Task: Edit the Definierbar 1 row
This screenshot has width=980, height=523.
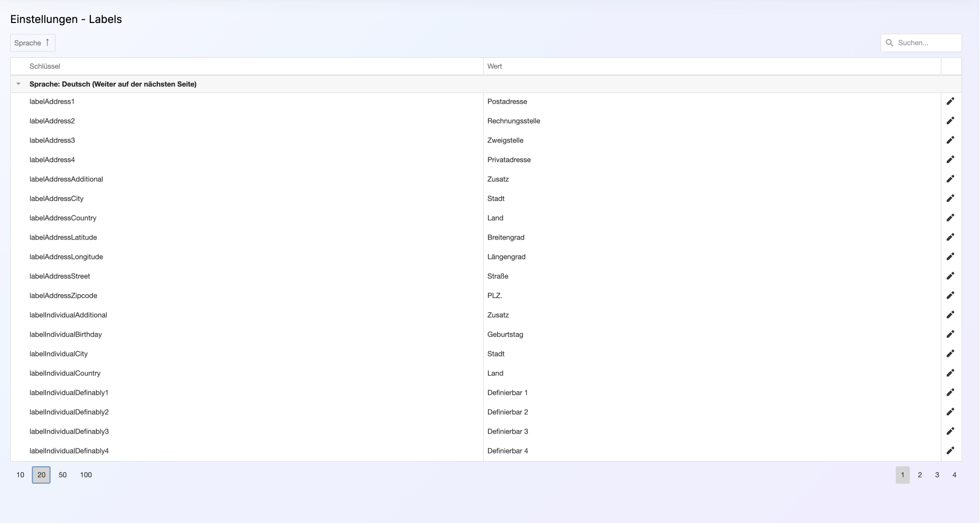Action: tap(950, 393)
